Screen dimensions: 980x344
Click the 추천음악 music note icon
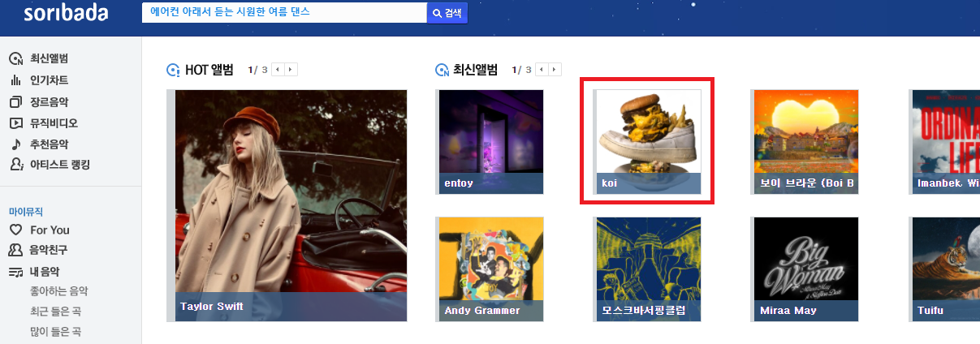tap(15, 144)
